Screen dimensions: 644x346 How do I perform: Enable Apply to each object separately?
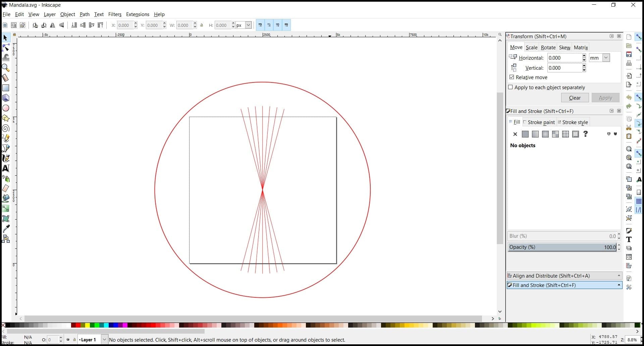pos(511,87)
